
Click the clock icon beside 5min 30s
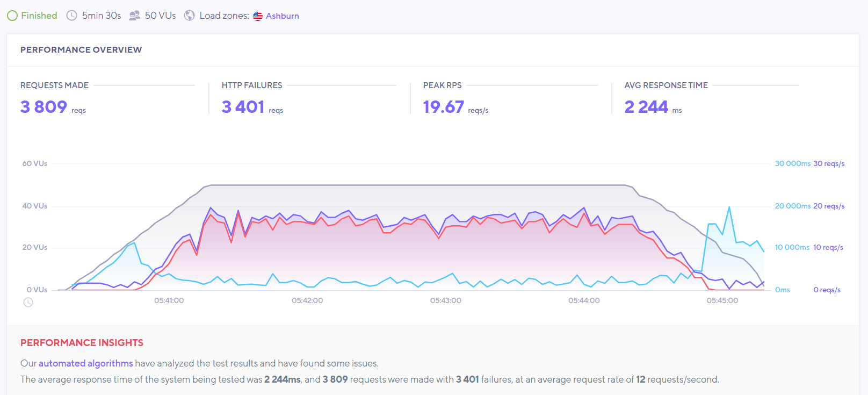[x=71, y=16]
